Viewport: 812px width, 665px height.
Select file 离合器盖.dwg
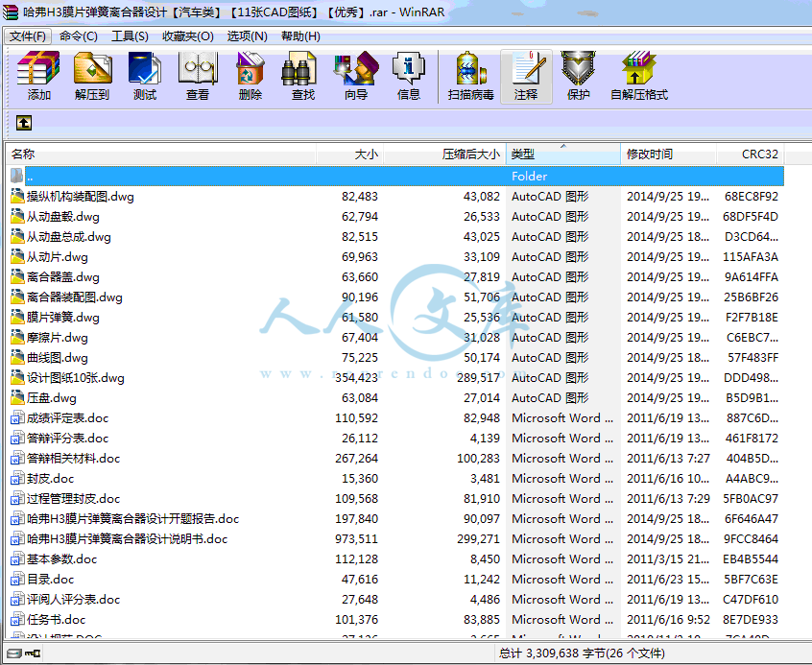[x=396, y=277]
